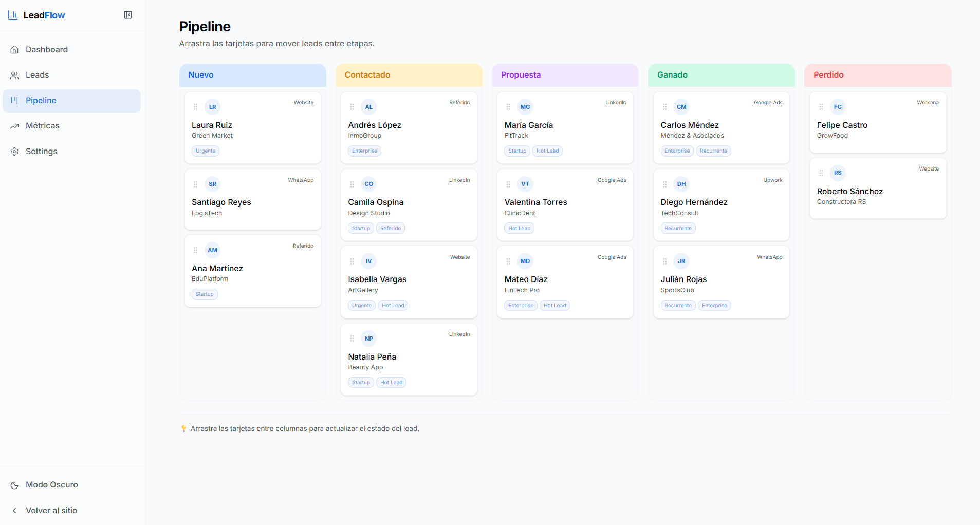Select the Nuevo column header

pyautogui.click(x=201, y=75)
